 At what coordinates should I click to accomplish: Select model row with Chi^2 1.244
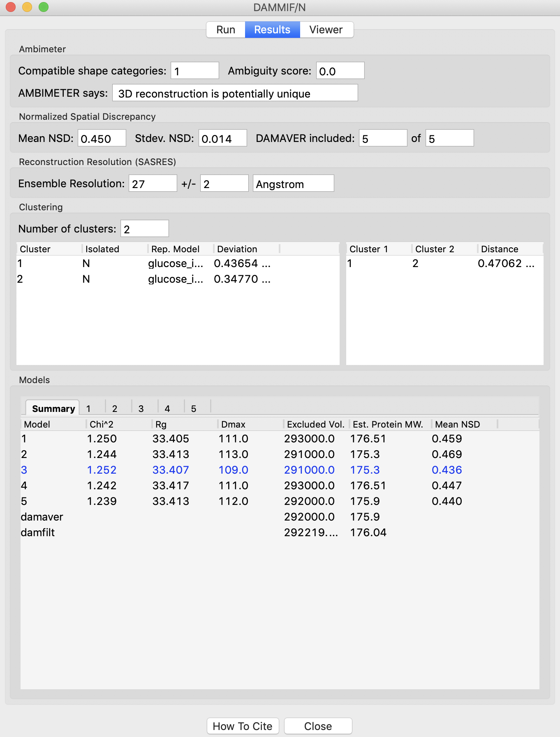click(x=280, y=454)
